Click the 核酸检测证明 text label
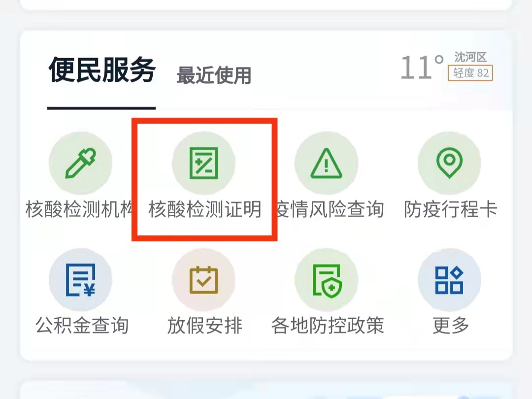Image resolution: width=532 pixels, height=399 pixels. [205, 209]
